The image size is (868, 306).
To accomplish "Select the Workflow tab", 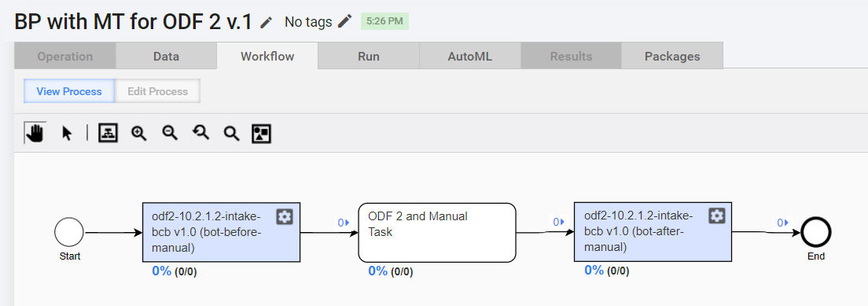I will 267,56.
